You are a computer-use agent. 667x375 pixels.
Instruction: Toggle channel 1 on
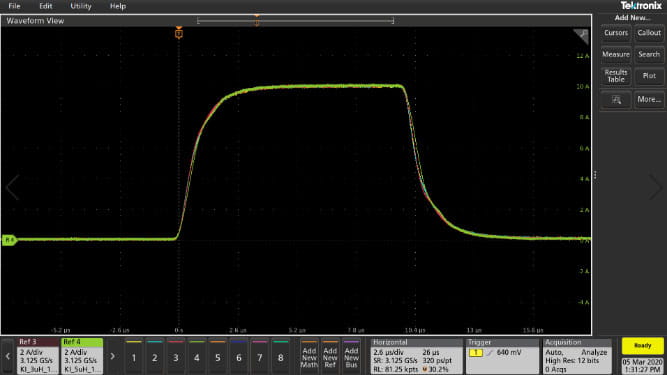point(134,356)
